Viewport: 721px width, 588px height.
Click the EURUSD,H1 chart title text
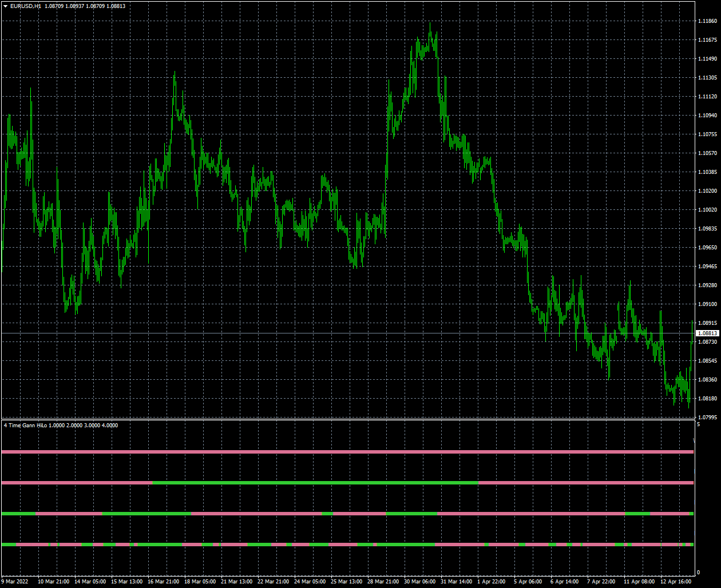coord(26,6)
